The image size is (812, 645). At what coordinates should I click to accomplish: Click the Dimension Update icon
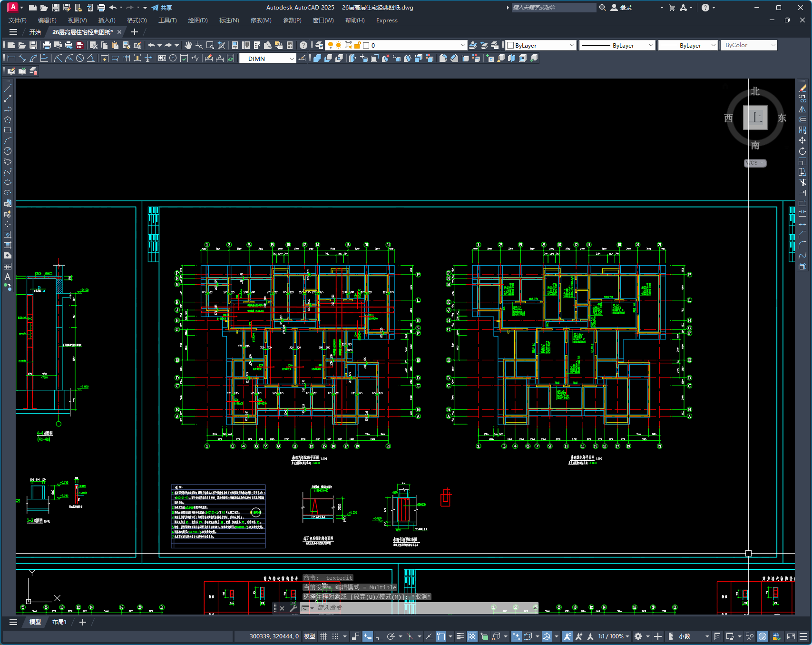(x=231, y=58)
